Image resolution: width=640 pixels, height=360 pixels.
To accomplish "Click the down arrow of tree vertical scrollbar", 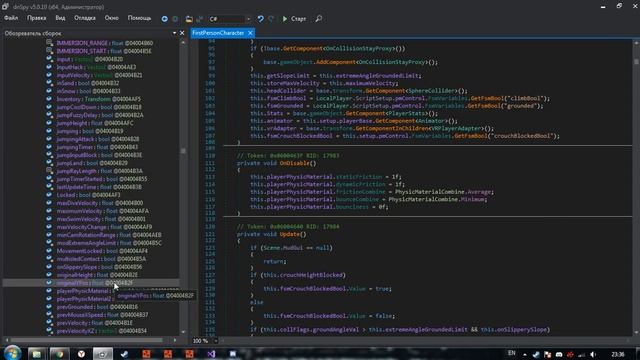I will (183, 332).
